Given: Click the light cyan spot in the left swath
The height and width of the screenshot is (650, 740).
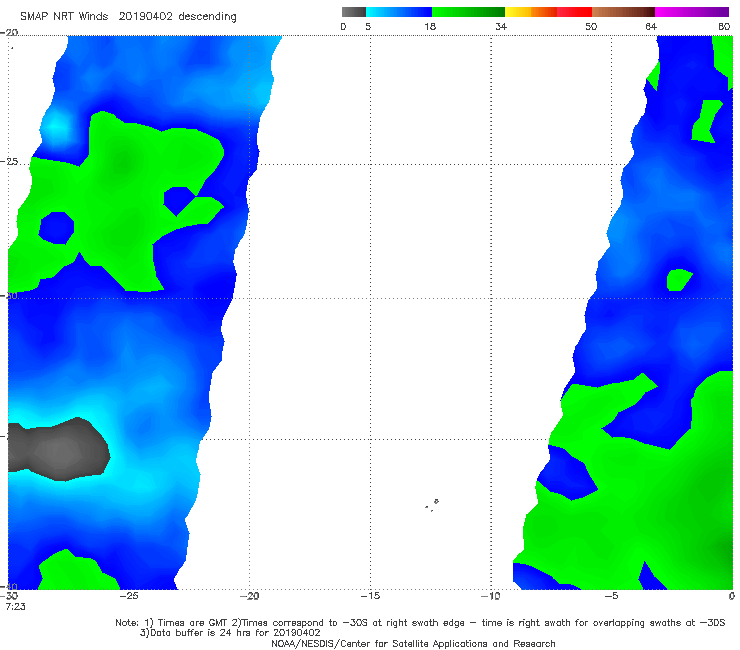Looking at the screenshot, I should (x=57, y=127).
